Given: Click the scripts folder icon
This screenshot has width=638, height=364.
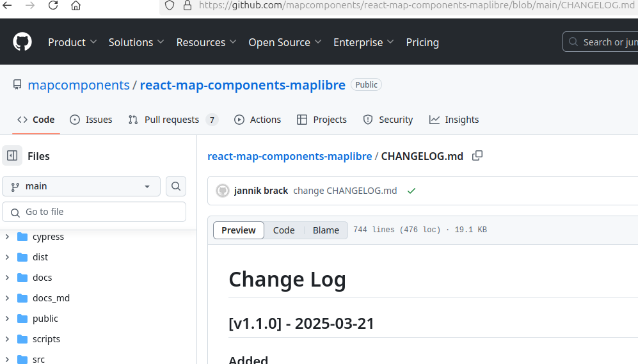Looking at the screenshot, I should click(22, 339).
